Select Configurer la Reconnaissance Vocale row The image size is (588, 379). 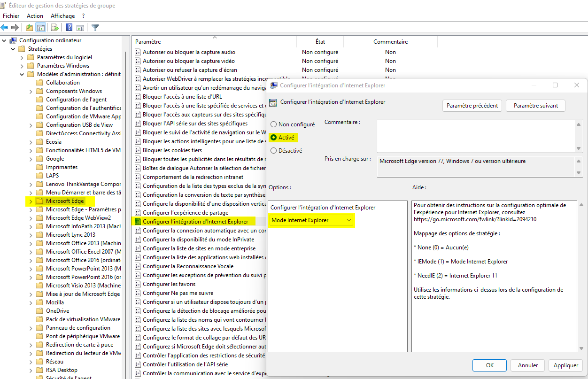pyautogui.click(x=188, y=266)
